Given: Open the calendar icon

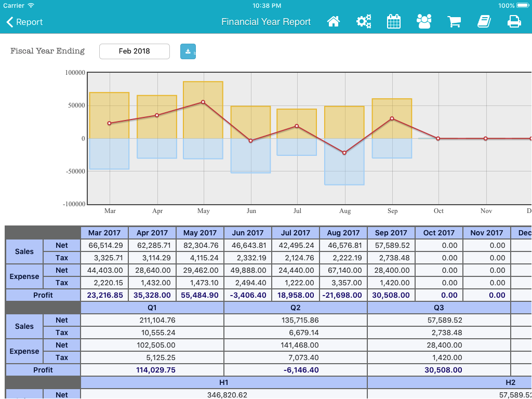Looking at the screenshot, I should (x=394, y=22).
